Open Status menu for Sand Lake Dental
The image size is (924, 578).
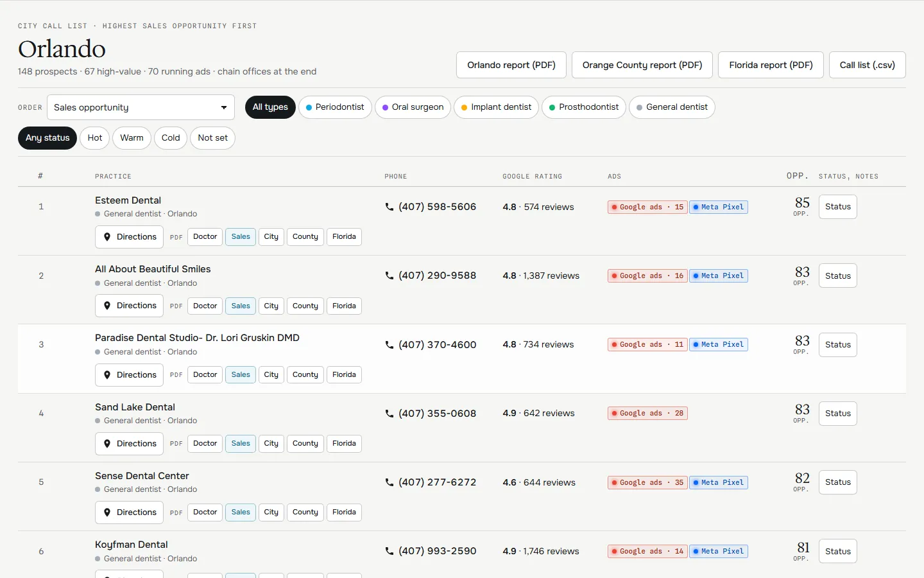coord(838,414)
